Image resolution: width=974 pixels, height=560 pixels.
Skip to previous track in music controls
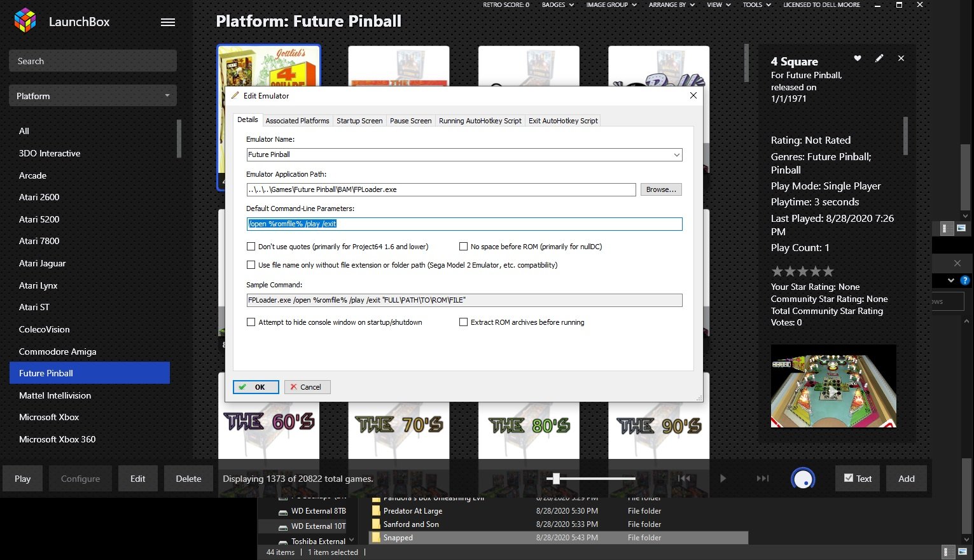point(684,479)
